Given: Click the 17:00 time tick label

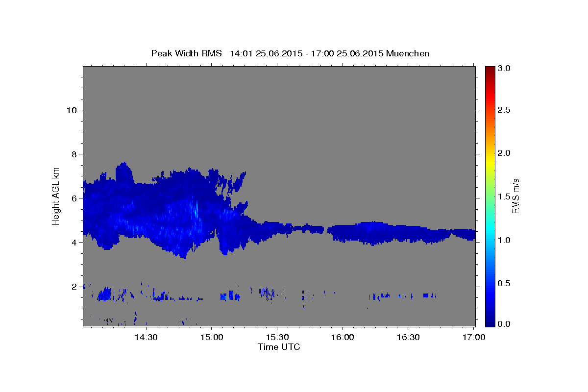Looking at the screenshot, I should 474,338.
